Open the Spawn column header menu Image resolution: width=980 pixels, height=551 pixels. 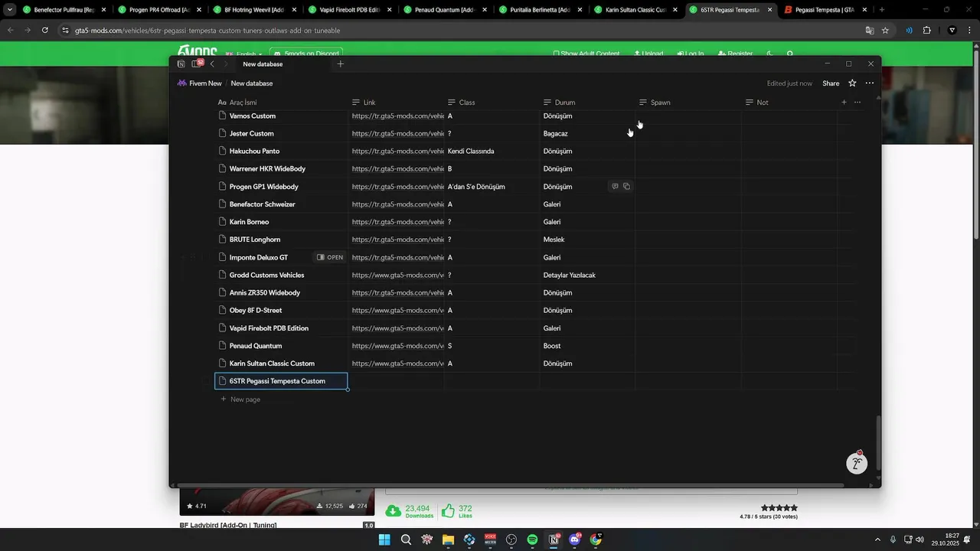coord(688,103)
